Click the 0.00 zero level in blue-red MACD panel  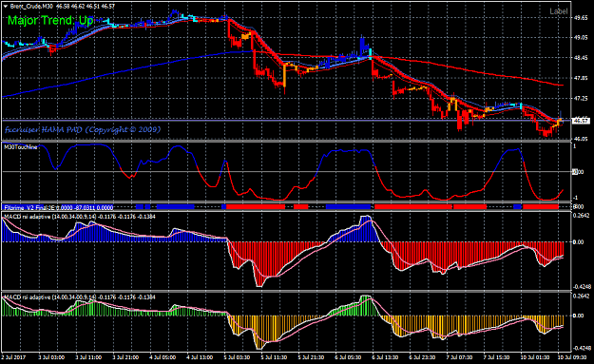click(579, 241)
